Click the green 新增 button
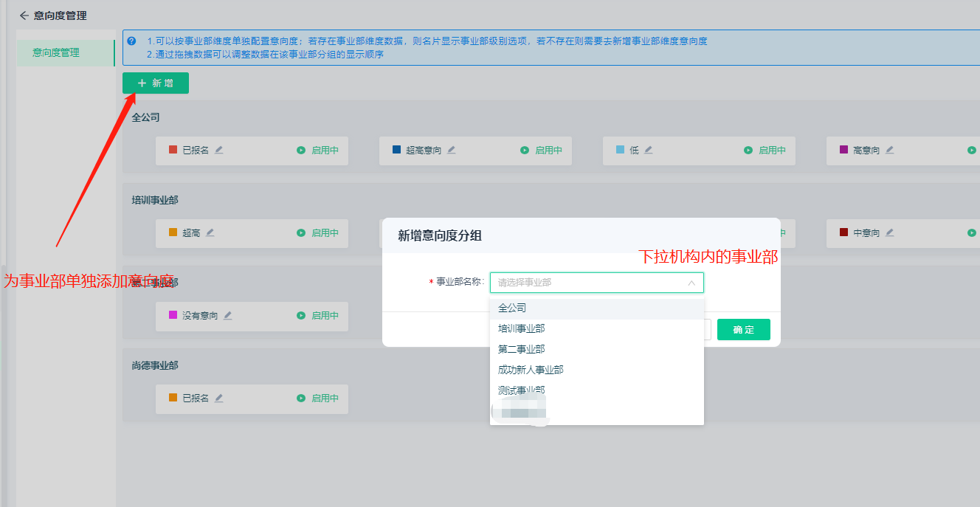This screenshot has height=507, width=980. [156, 83]
